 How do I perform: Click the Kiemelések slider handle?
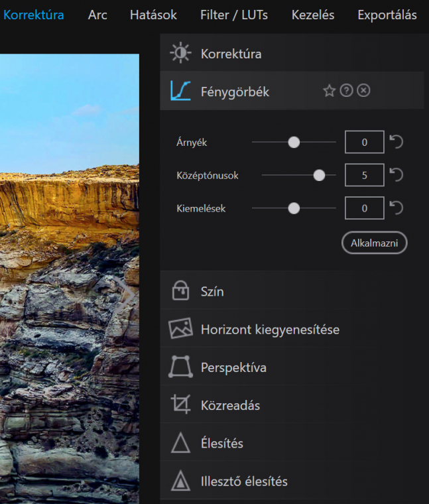click(294, 208)
